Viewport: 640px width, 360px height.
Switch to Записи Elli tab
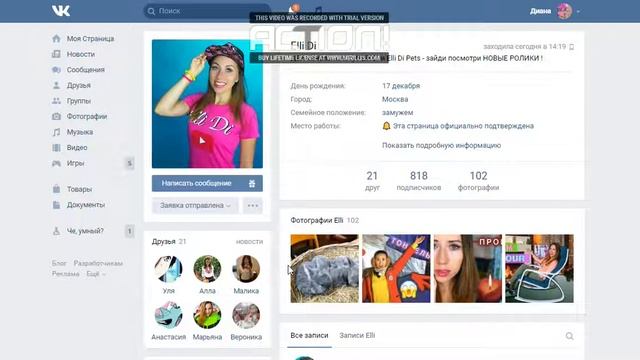coord(357,336)
